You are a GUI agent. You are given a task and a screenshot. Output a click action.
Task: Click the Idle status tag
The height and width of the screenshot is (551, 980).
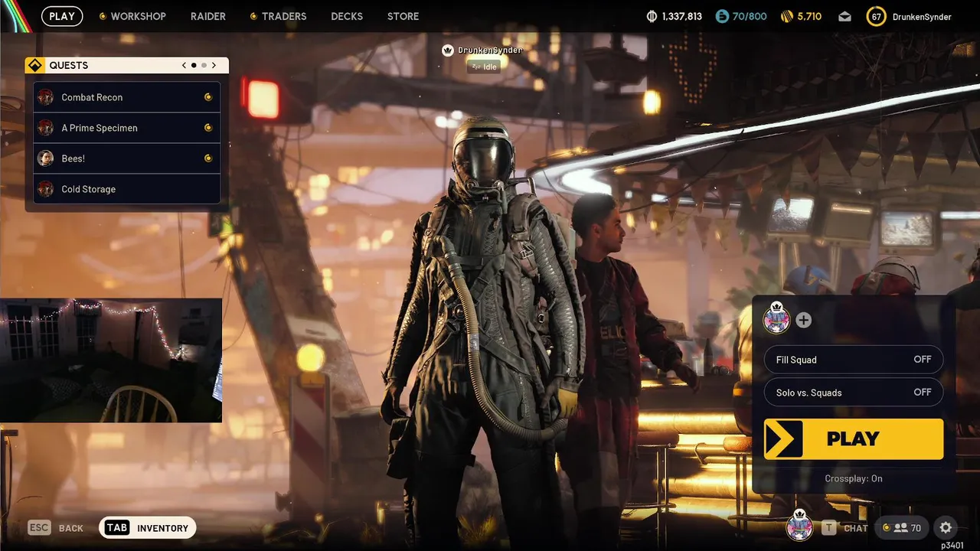tap(484, 67)
